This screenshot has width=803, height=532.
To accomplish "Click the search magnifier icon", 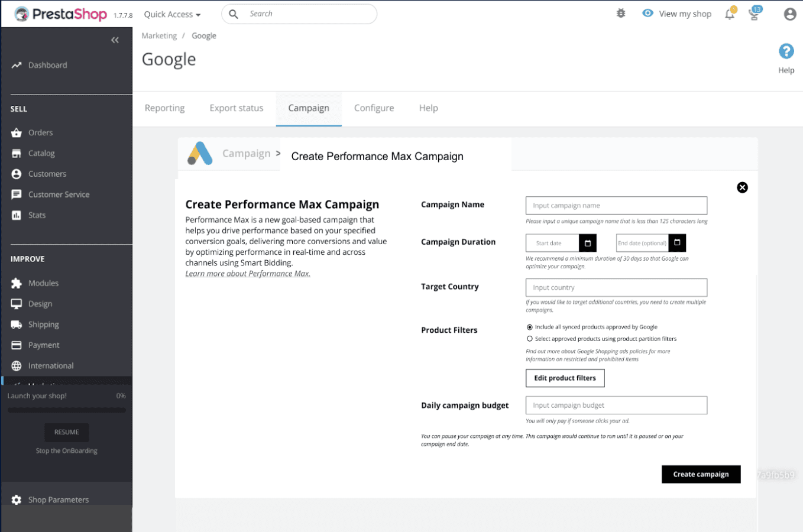I will coord(234,14).
